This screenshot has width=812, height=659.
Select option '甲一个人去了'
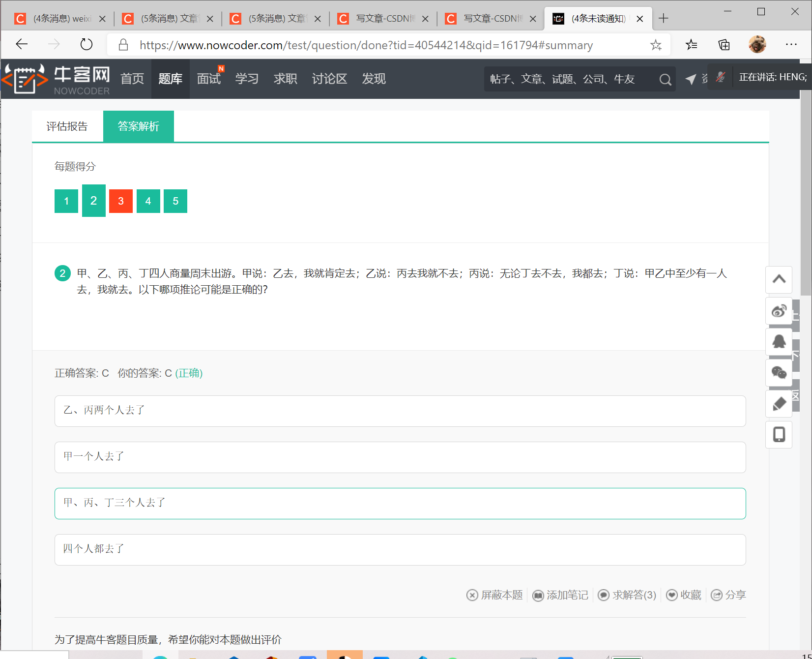pos(400,457)
